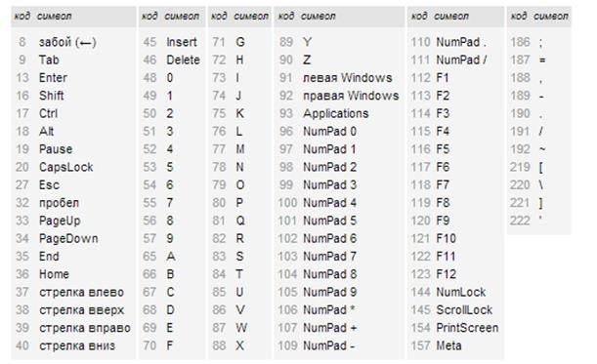Select the Insert entry, code 45
Image resolution: width=597 pixels, height=364 pixels.
[x=170, y=42]
